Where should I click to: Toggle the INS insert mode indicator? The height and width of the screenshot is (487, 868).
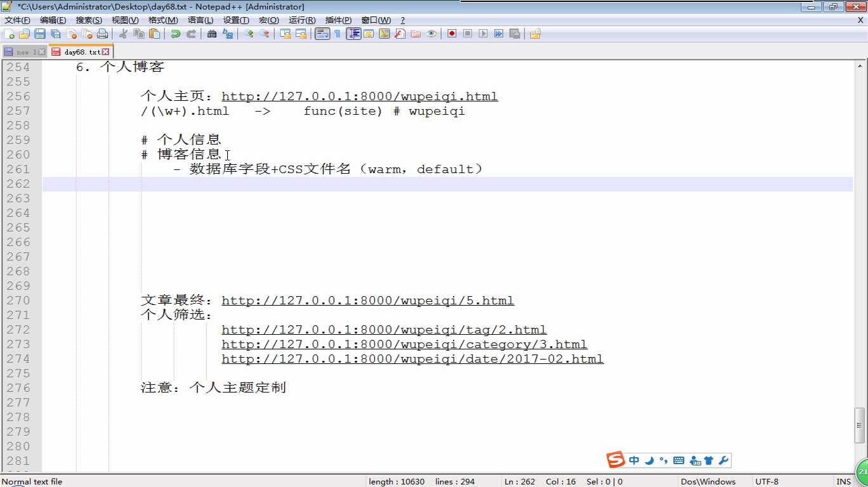coord(844,482)
